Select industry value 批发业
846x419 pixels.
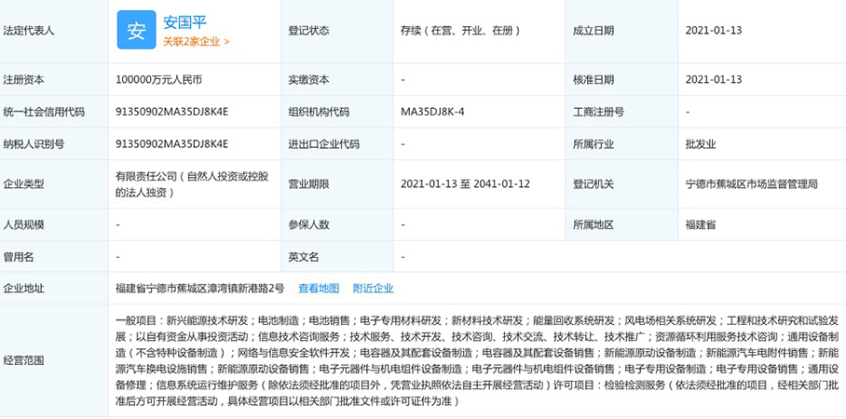(x=700, y=144)
